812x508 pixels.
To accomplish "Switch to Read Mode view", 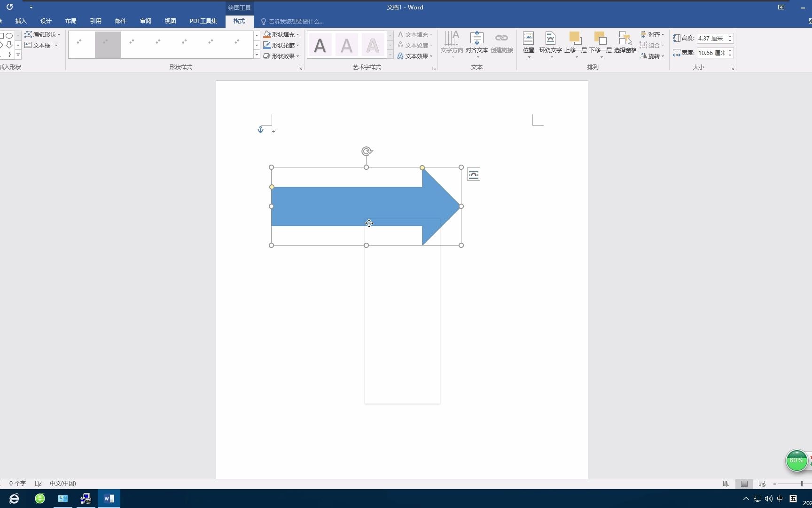I will pyautogui.click(x=726, y=484).
